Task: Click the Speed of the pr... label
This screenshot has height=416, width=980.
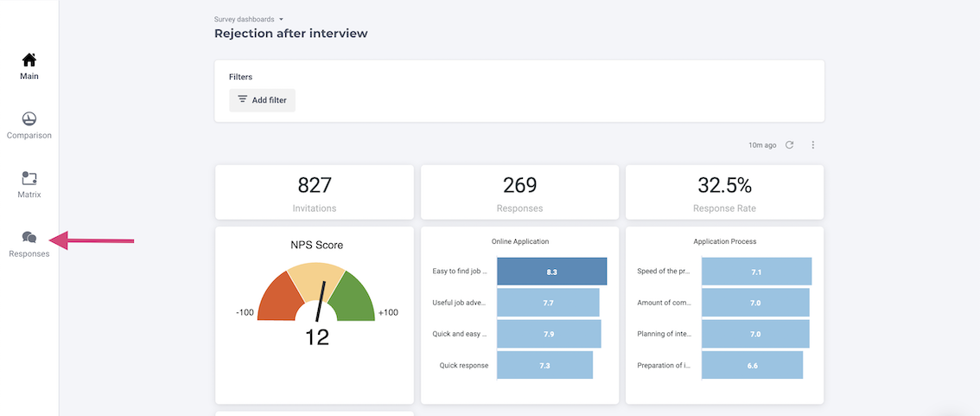Action: click(x=665, y=272)
